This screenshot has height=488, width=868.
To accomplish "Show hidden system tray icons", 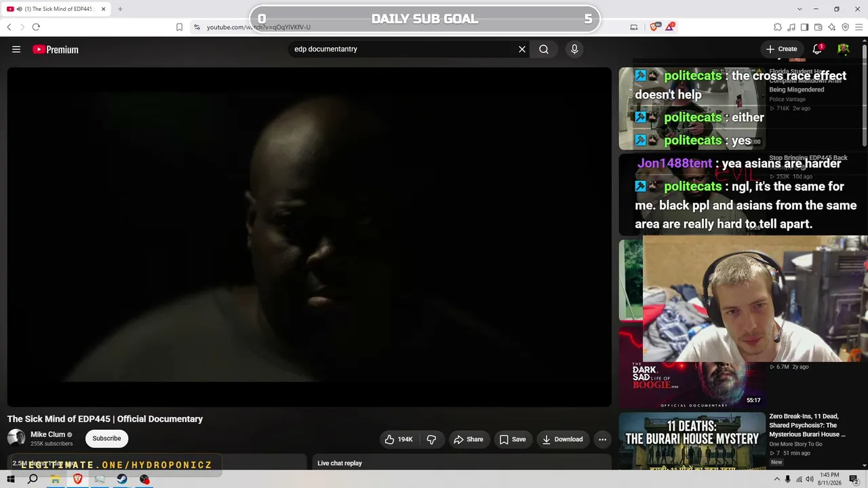I will [776, 479].
